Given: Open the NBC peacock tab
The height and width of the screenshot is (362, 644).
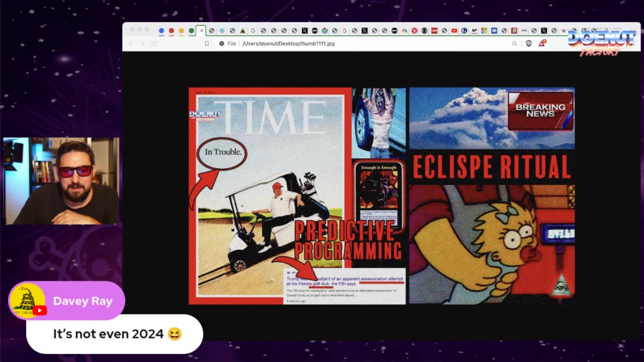Looking at the screenshot, I should click(x=405, y=31).
